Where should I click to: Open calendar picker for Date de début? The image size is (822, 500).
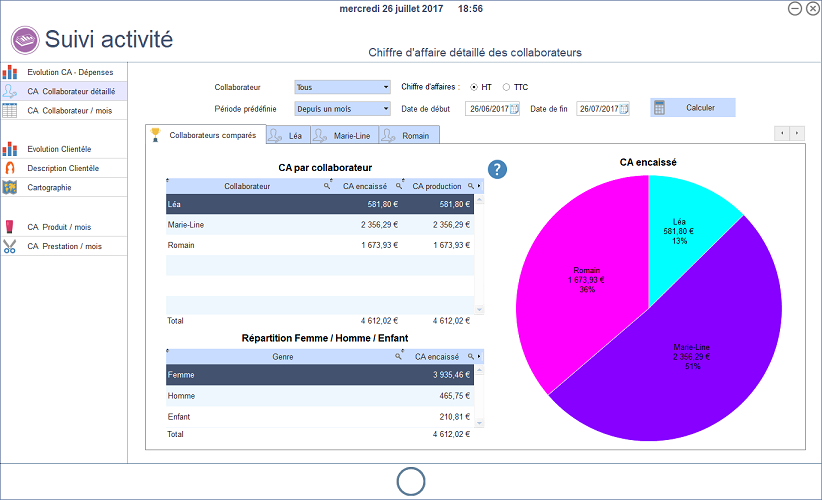(514, 108)
